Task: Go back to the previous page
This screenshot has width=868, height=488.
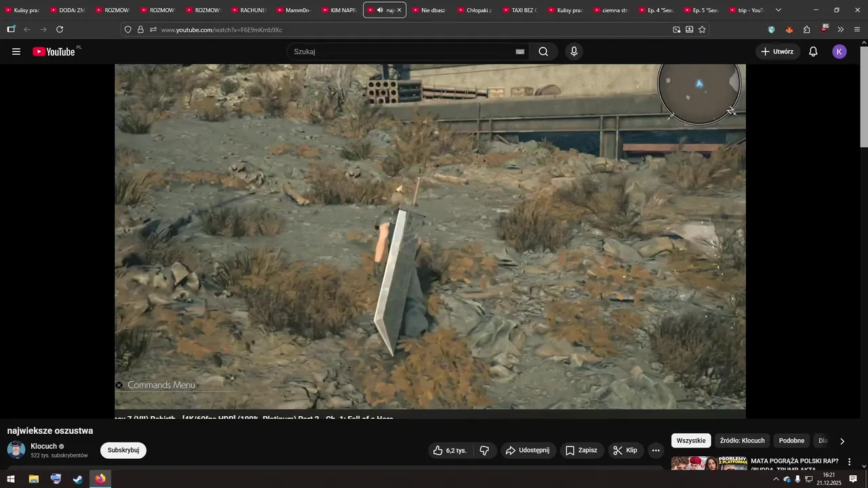Action: (x=27, y=29)
